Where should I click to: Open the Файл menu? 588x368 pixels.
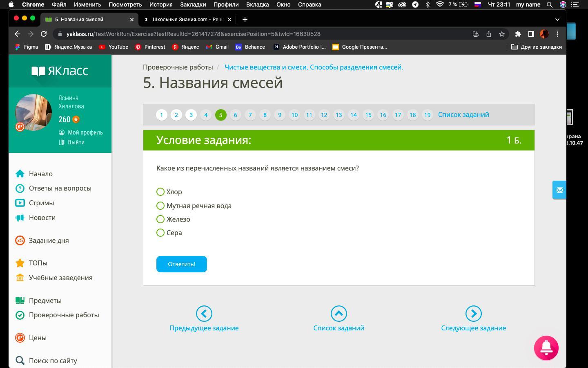point(59,4)
